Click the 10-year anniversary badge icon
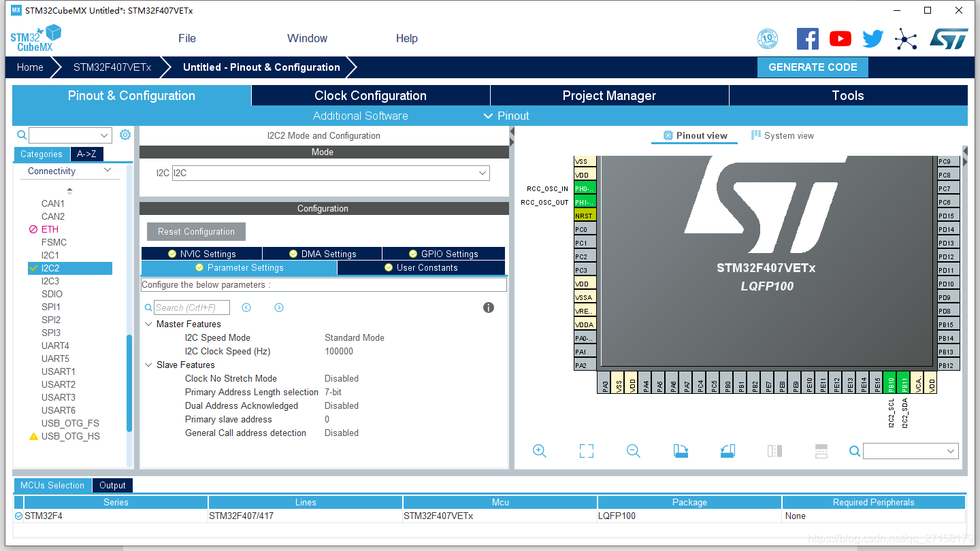Screen dimensions: 980x551 coord(768,39)
